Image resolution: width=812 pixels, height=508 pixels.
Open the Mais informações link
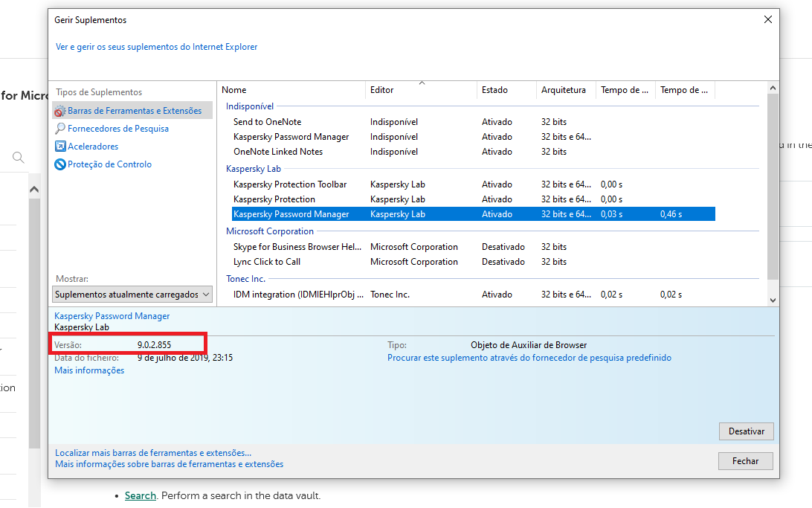(x=89, y=370)
